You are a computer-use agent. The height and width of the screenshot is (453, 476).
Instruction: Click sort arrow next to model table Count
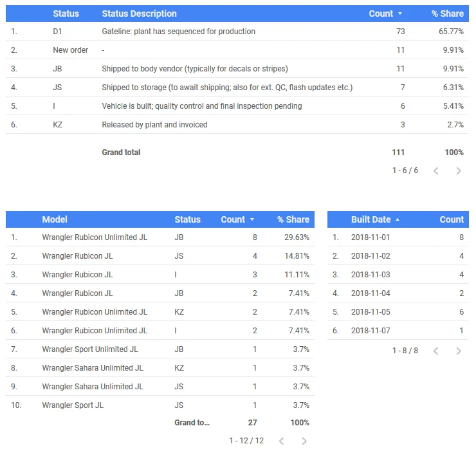252,219
